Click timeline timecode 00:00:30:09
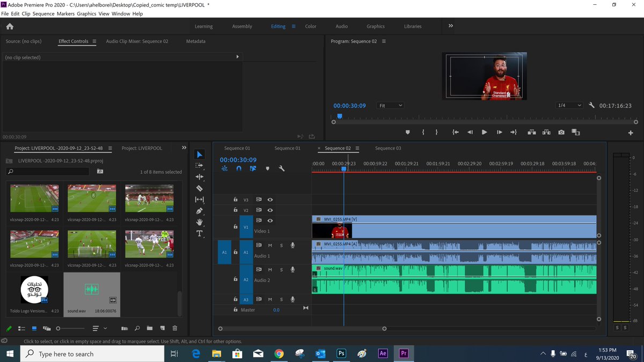The image size is (644, 362). 238,160
